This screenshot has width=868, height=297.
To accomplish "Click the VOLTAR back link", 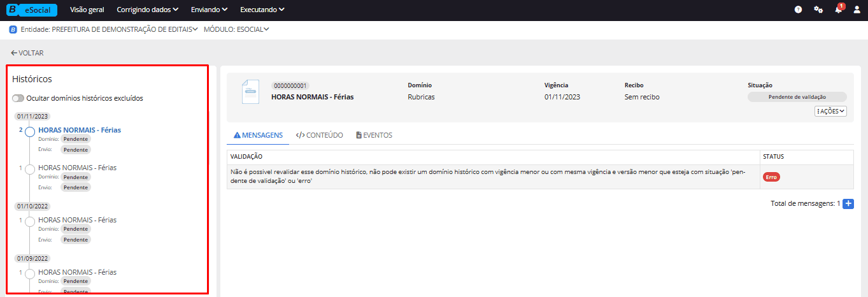I will (27, 53).
